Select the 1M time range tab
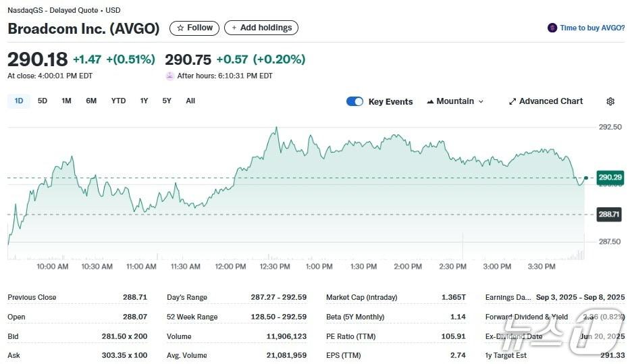Image resolution: width=632 pixels, height=364 pixels. click(x=66, y=101)
